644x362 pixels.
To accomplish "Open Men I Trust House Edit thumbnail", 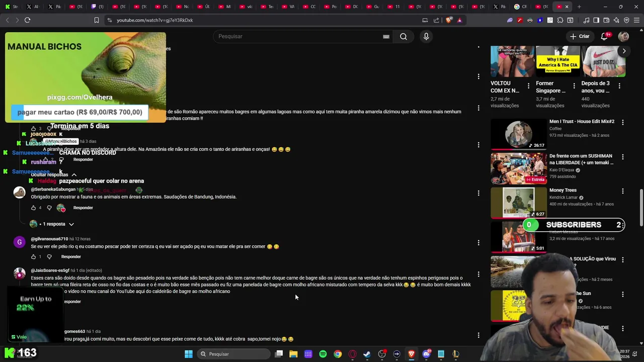I will coord(518,134).
